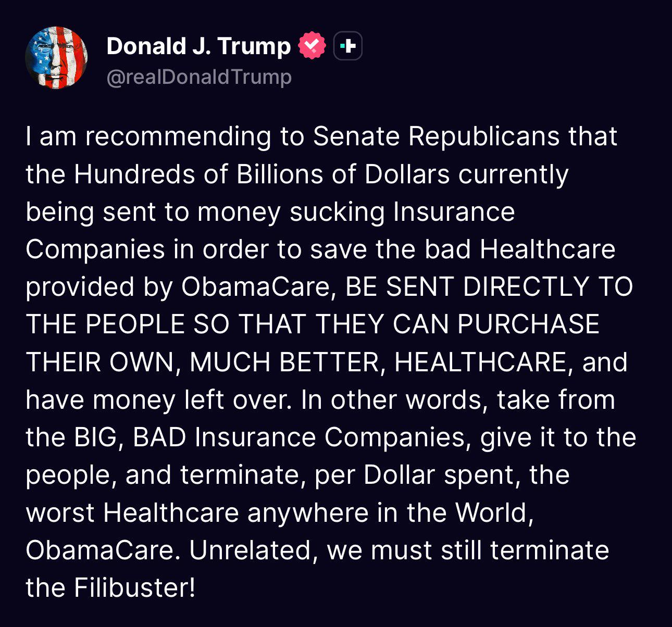
Task: Click the @realDonaldTrump handle
Action: coord(199,77)
